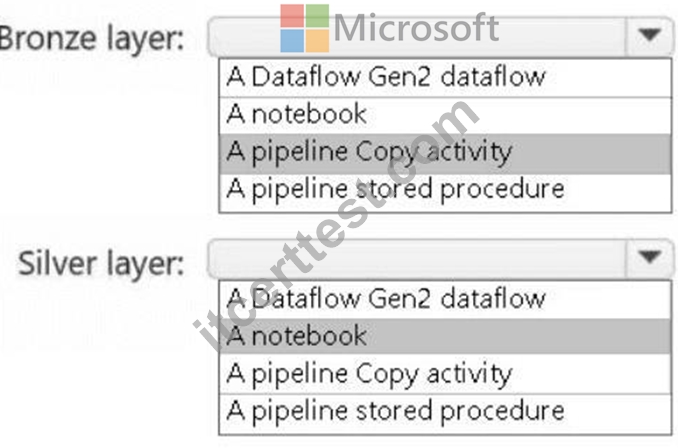Choose highlighted 'A notebook' for Silver layer
Image resolution: width=678 pixels, height=448 pixels.
click(x=445, y=336)
